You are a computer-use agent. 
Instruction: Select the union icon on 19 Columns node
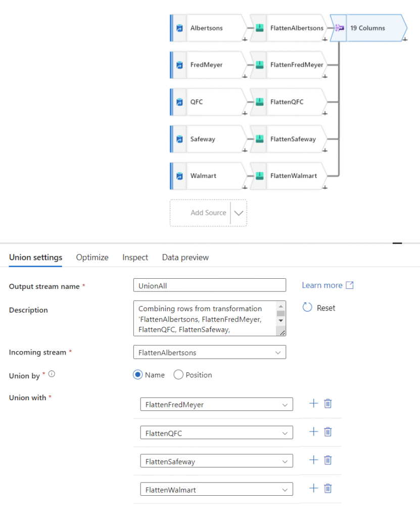(x=340, y=28)
